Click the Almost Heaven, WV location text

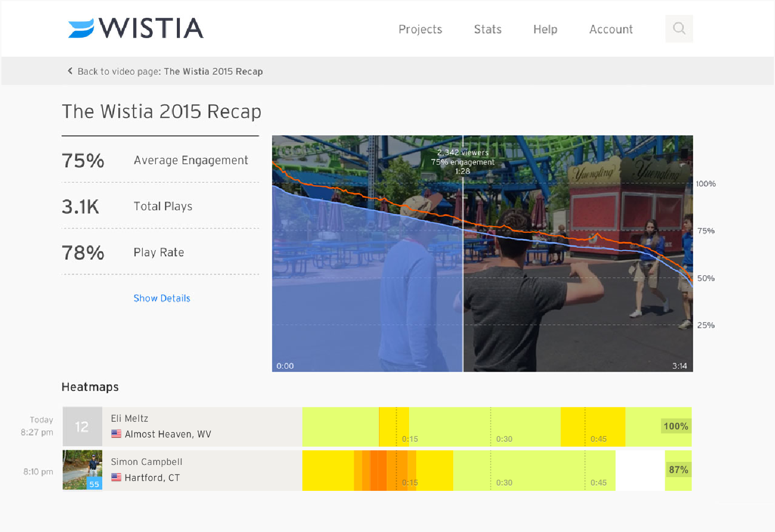tap(168, 434)
